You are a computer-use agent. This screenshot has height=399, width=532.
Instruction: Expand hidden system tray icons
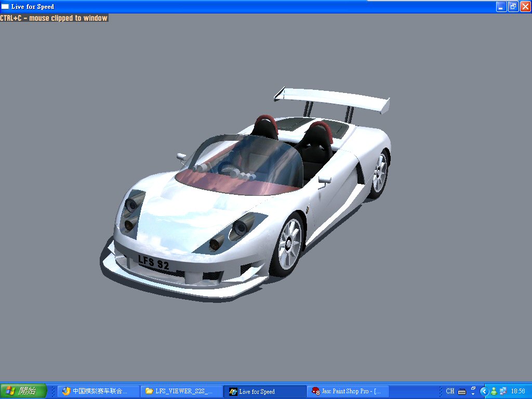click(x=484, y=392)
